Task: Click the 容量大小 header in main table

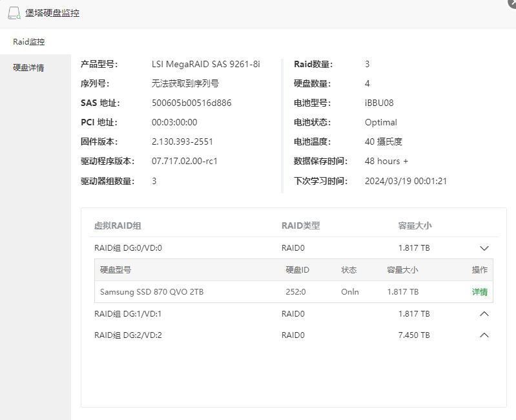Action: [x=415, y=226]
